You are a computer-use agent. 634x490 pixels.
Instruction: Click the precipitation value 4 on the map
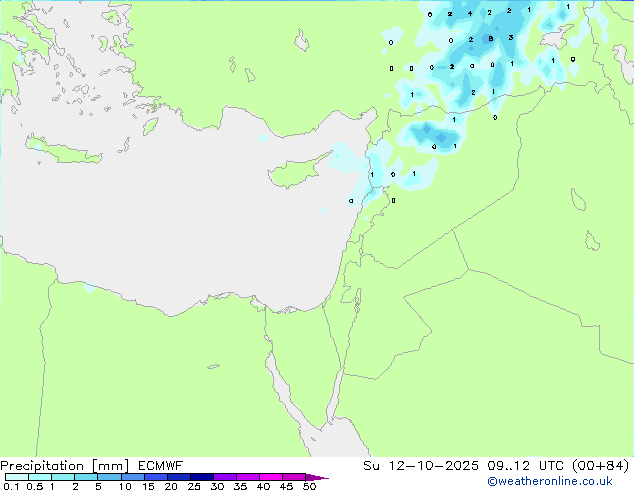[470, 13]
